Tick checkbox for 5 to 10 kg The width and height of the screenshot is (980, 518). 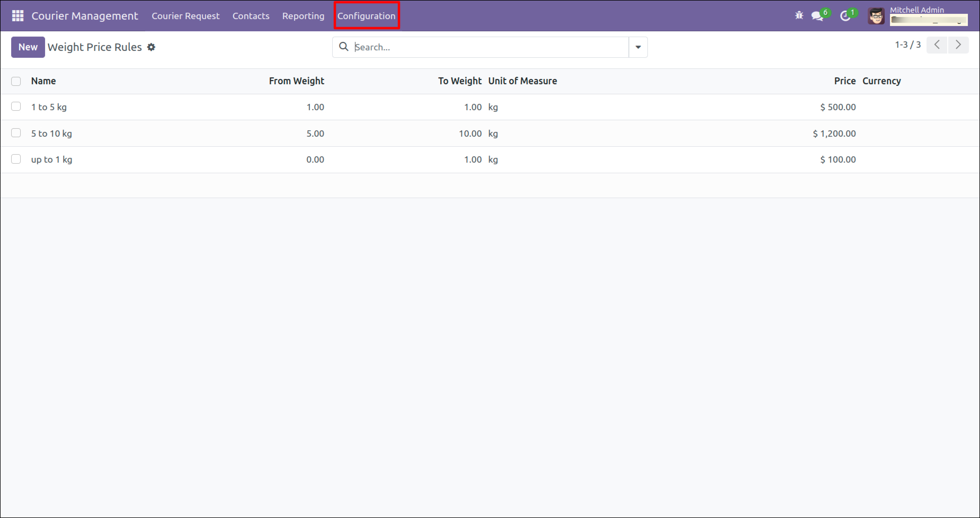coord(16,133)
